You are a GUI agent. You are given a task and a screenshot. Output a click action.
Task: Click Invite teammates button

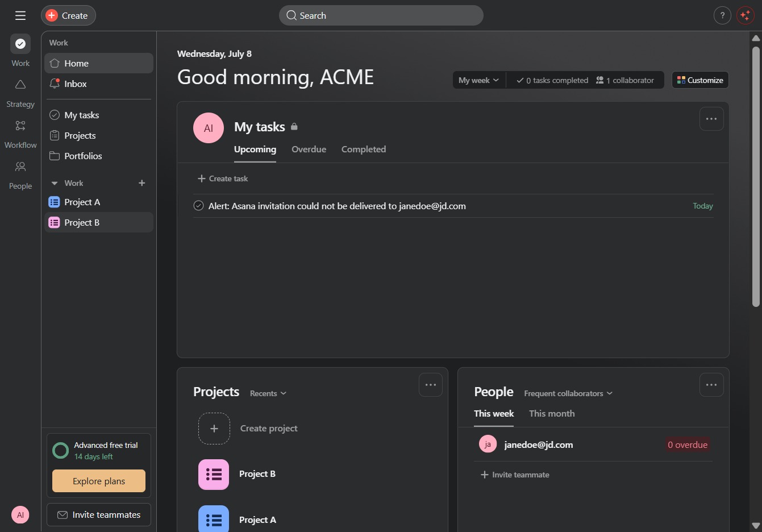[99, 515]
